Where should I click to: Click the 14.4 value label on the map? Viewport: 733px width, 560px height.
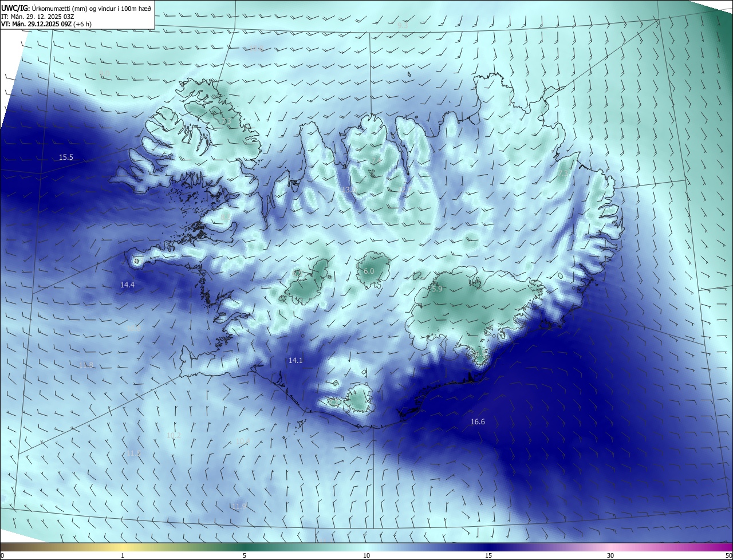tap(127, 285)
